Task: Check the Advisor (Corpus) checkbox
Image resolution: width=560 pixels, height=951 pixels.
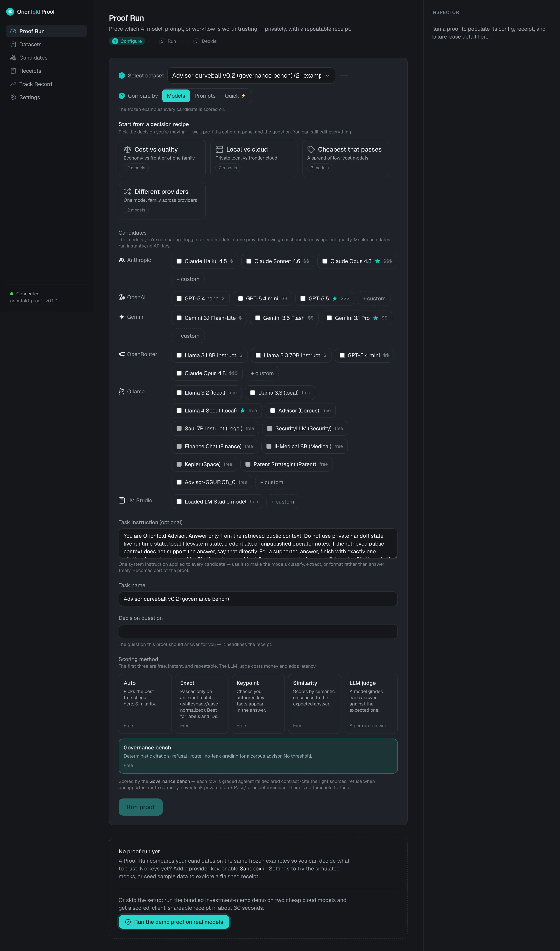Action: point(272,411)
